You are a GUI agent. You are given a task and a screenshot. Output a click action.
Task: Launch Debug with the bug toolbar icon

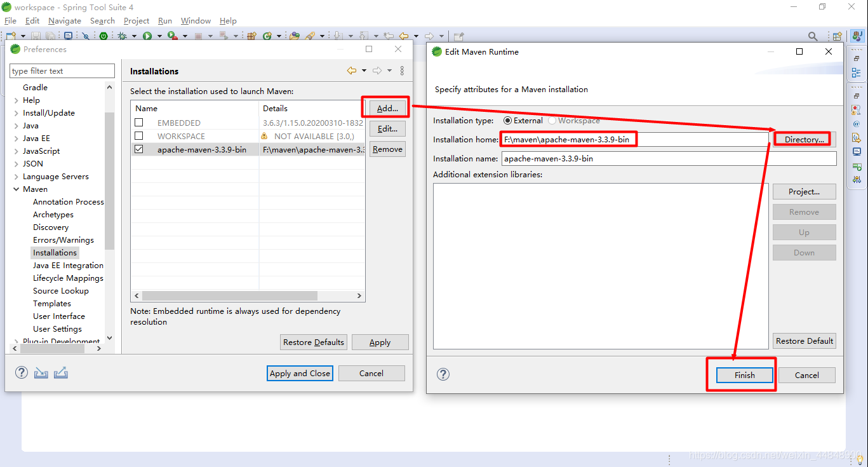point(122,36)
